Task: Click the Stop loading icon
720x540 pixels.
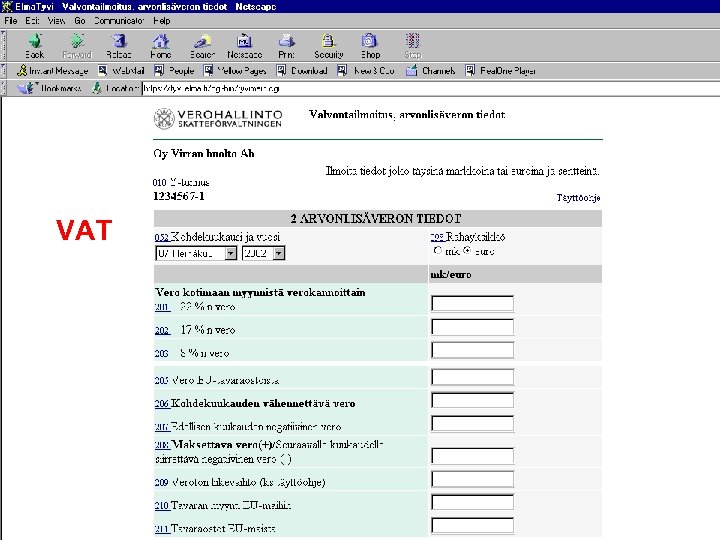Action: pos(412,46)
